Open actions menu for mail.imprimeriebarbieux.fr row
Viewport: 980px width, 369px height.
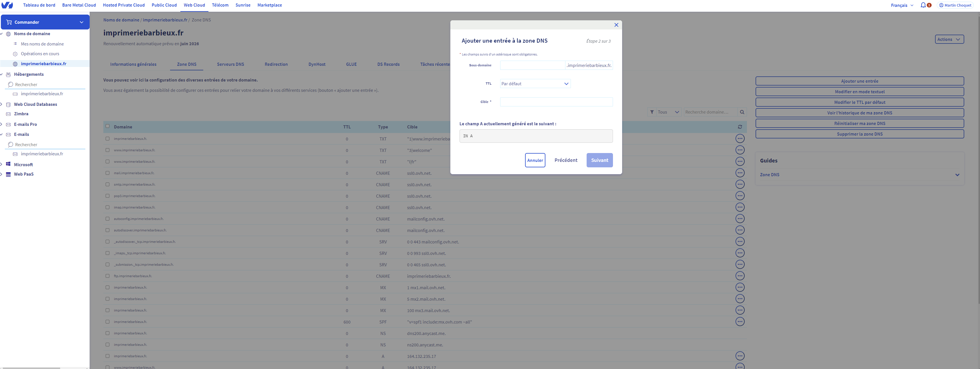coord(740,173)
